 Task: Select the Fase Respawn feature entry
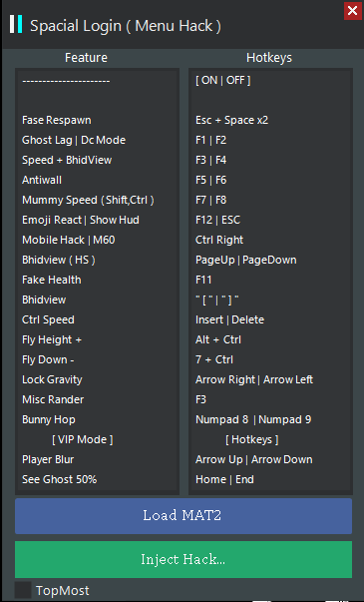click(57, 120)
